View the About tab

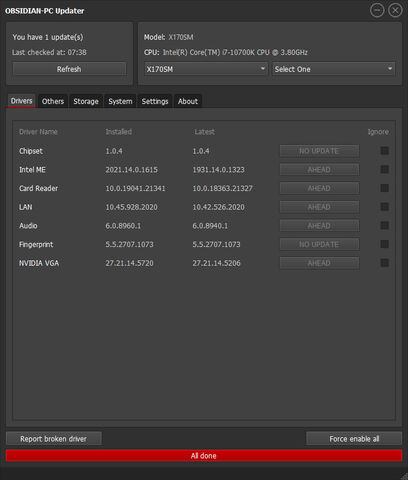(x=188, y=101)
